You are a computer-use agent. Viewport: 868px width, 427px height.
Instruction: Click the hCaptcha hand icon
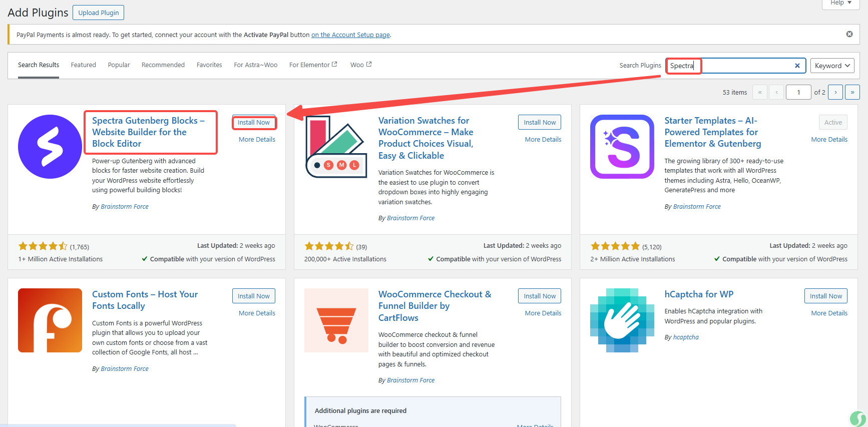[622, 320]
